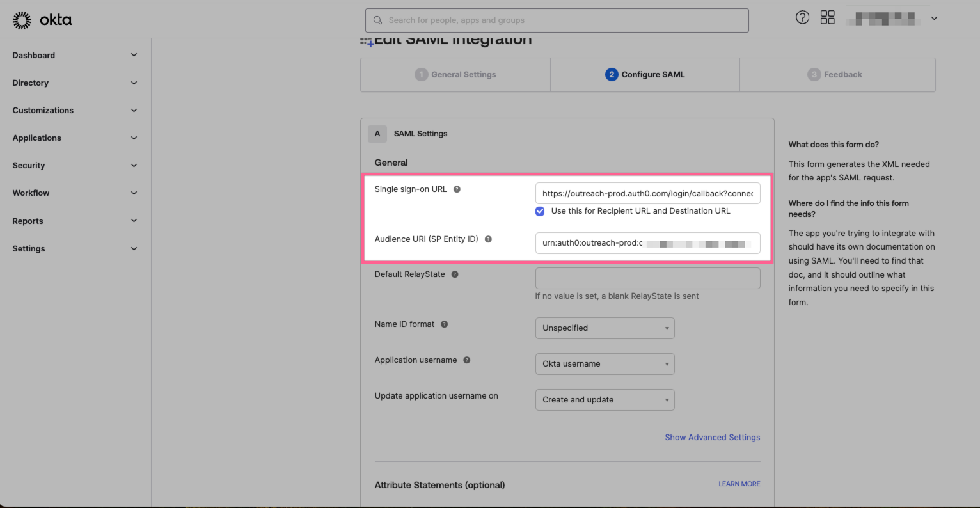Screen dimensions: 980x508
Task: Click the SAML Settings section 'A' badge
Action: click(x=377, y=134)
